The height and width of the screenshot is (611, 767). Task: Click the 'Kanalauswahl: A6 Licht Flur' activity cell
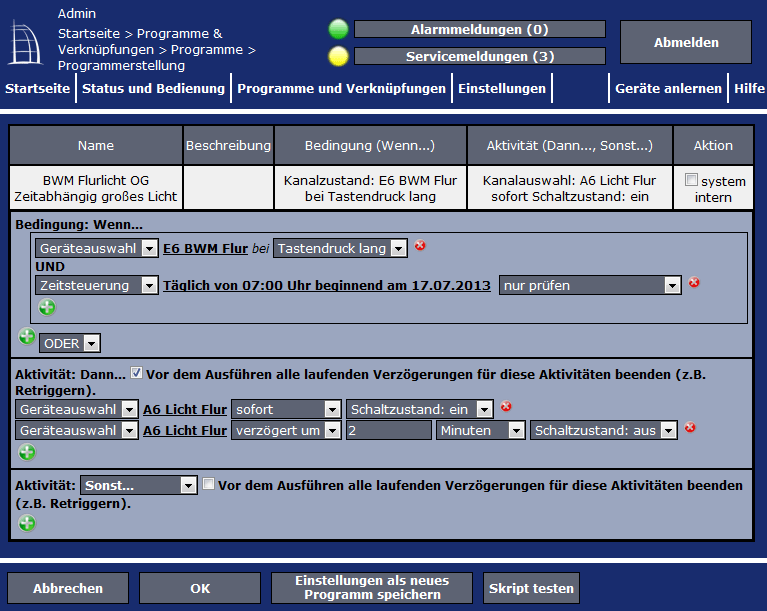tap(570, 188)
